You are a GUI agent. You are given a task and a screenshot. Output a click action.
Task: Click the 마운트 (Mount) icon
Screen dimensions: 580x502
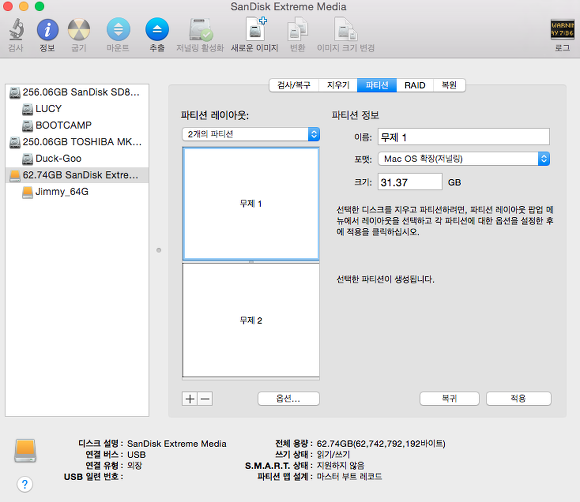[x=118, y=30]
